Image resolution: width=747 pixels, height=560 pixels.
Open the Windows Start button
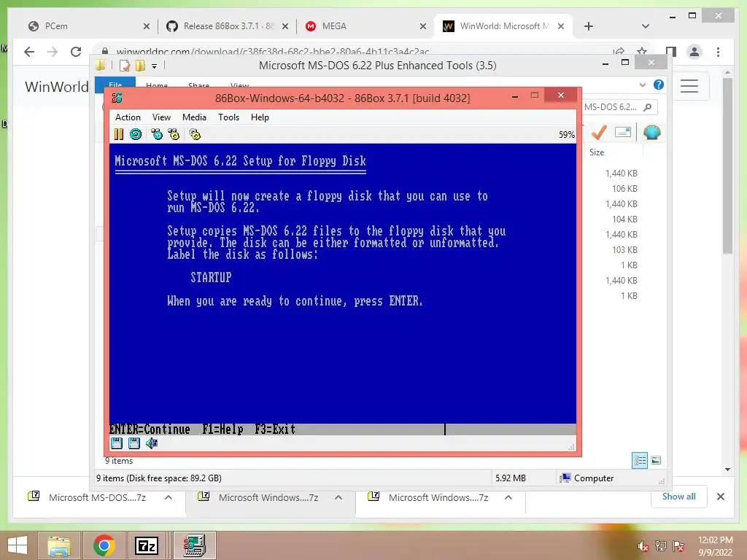(x=18, y=545)
